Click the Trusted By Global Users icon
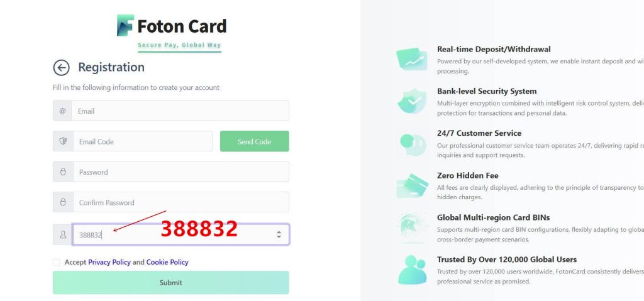 pos(412,270)
